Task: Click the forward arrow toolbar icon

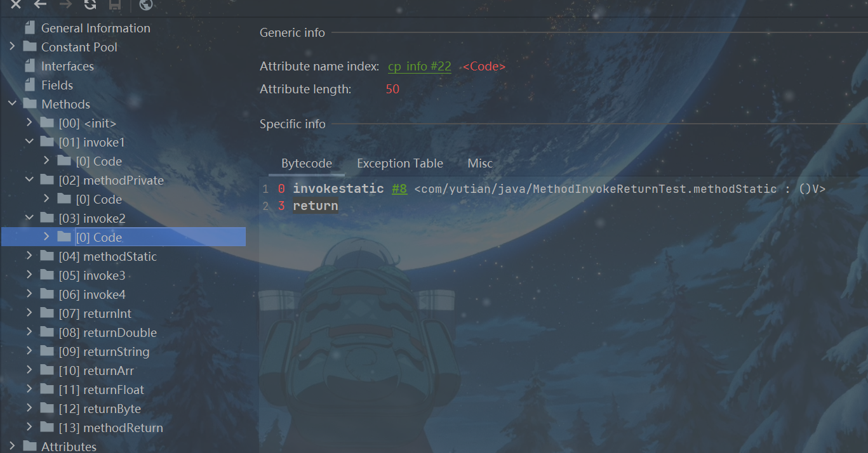Action: (x=65, y=4)
